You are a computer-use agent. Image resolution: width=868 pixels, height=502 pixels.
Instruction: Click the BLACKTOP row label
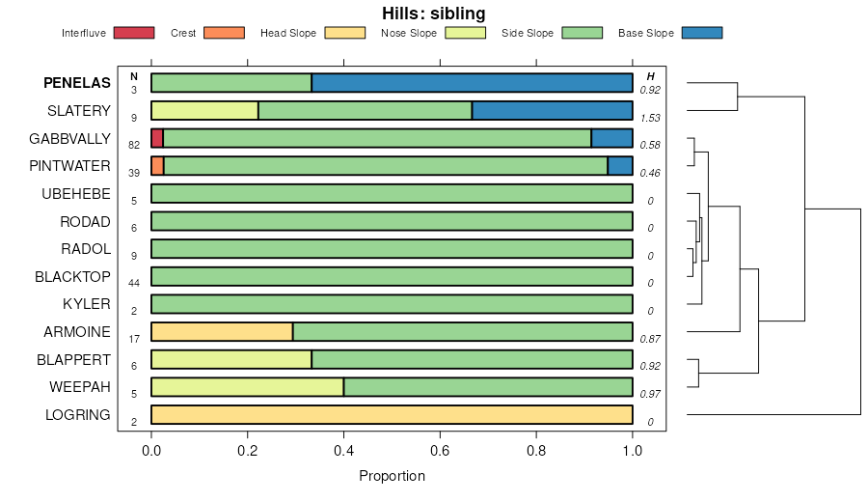[x=72, y=277]
